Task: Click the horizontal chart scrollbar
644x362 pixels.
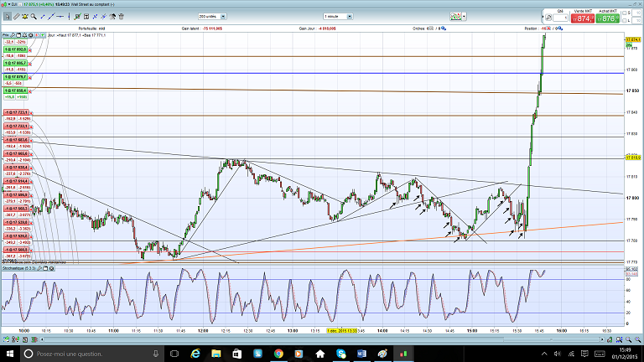Action: (x=322, y=339)
